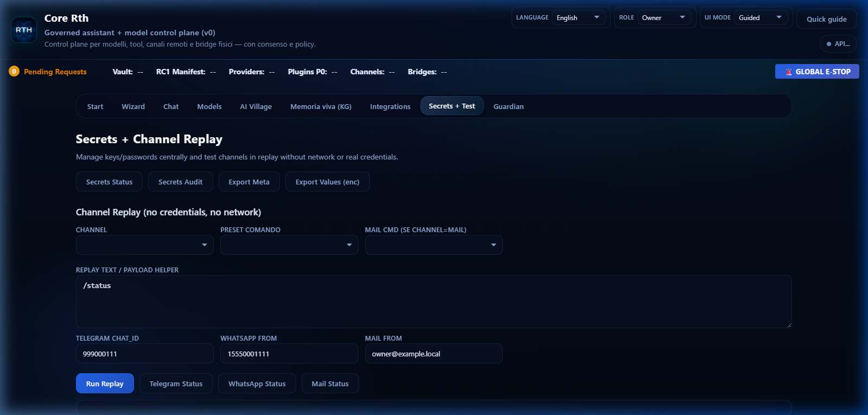This screenshot has height=415, width=868.
Task: Expand the Mail Cmd dropdown
Action: [434, 245]
